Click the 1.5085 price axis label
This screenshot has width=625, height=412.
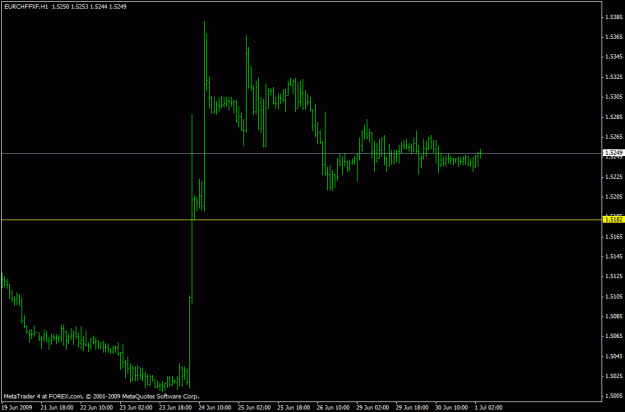(x=614, y=316)
